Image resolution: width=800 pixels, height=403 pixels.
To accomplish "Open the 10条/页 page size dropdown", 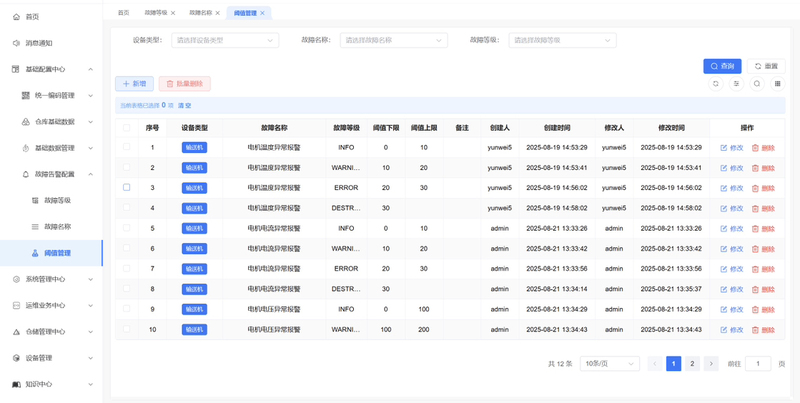I will pyautogui.click(x=610, y=364).
